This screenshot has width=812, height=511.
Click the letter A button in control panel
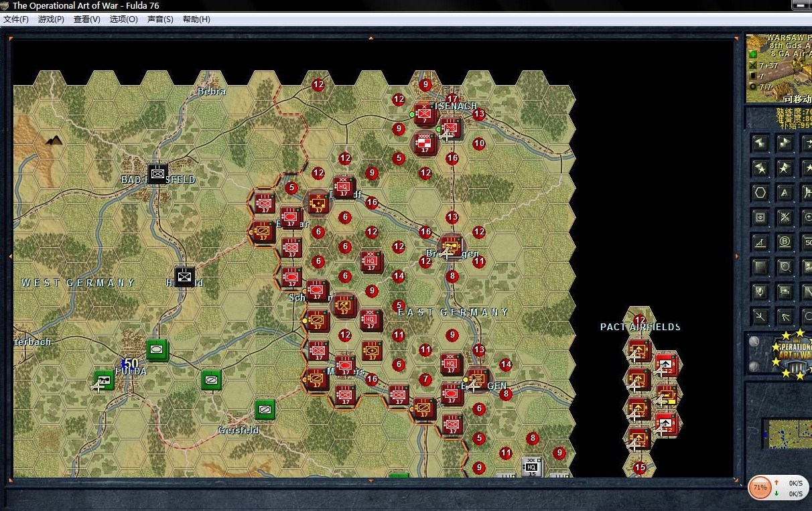(x=785, y=193)
